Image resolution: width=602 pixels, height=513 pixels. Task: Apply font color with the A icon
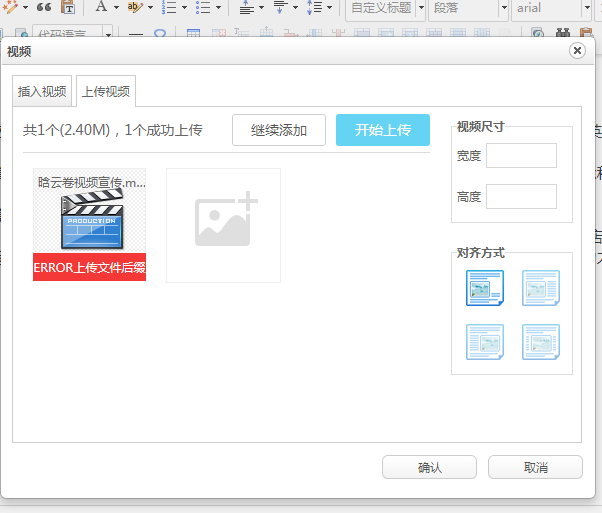click(101, 7)
